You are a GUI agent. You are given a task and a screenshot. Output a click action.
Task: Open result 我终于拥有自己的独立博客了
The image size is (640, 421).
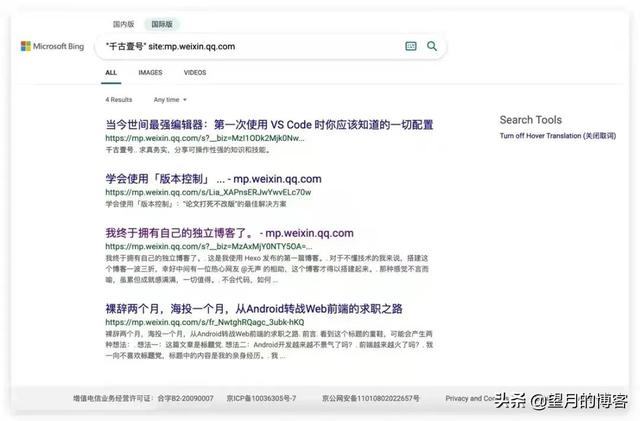tap(229, 233)
